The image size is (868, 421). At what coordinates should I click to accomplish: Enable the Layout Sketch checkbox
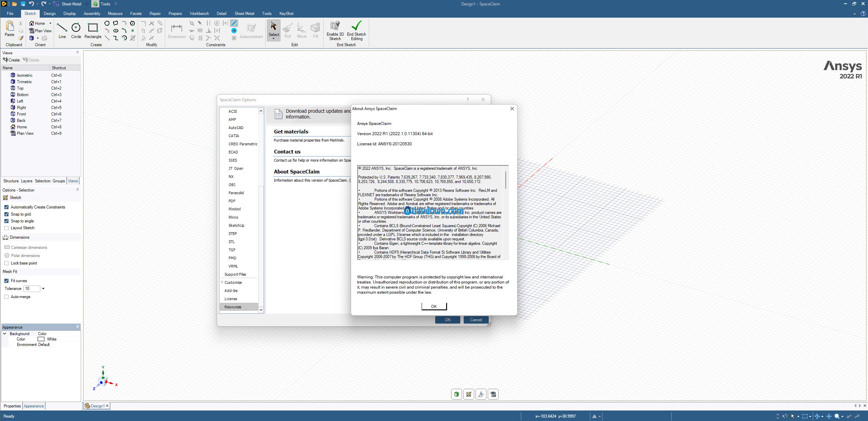[6, 228]
